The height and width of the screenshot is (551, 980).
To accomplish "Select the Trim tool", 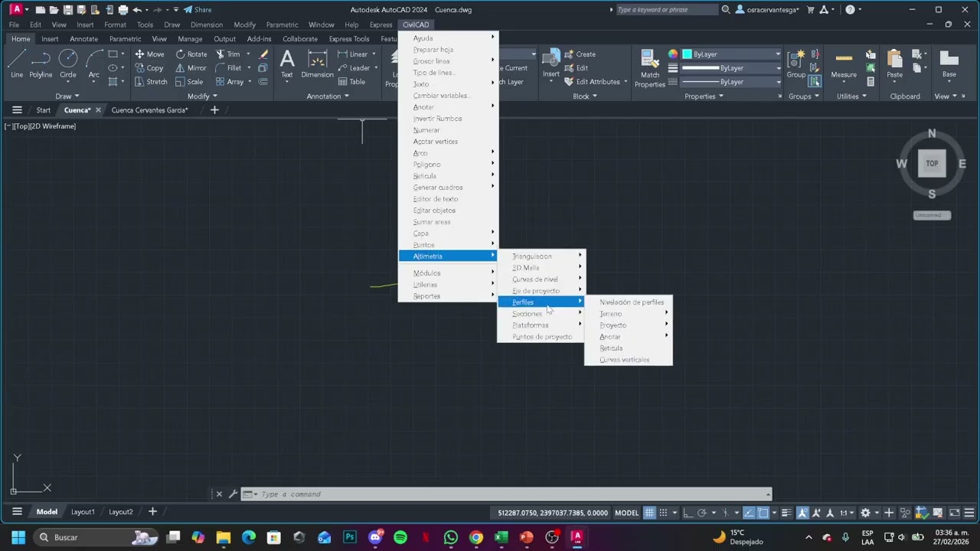I will pos(228,54).
